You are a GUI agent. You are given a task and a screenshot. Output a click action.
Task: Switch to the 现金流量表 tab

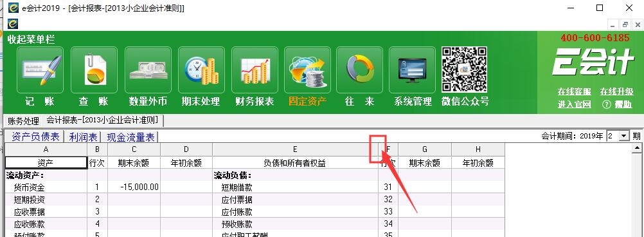pos(130,137)
